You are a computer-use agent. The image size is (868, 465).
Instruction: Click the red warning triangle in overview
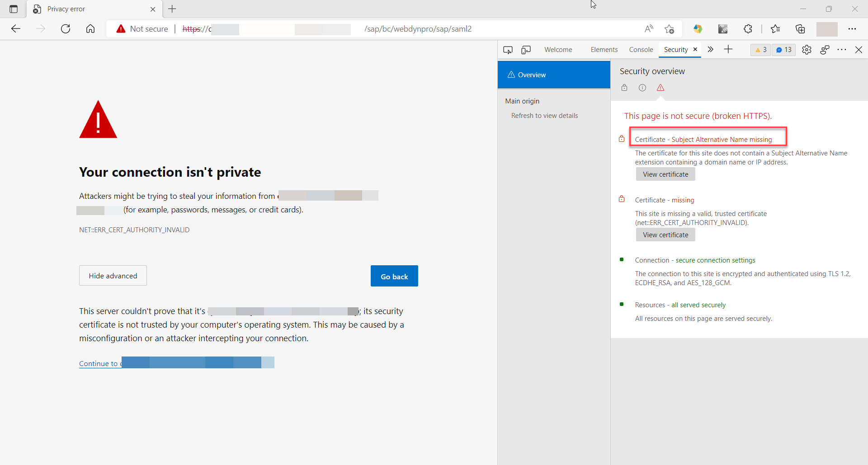coord(660,88)
